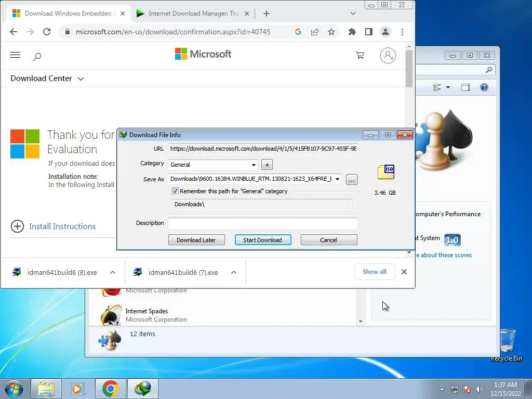
Task: Click Chrome icon on taskbar
Action: click(x=110, y=389)
